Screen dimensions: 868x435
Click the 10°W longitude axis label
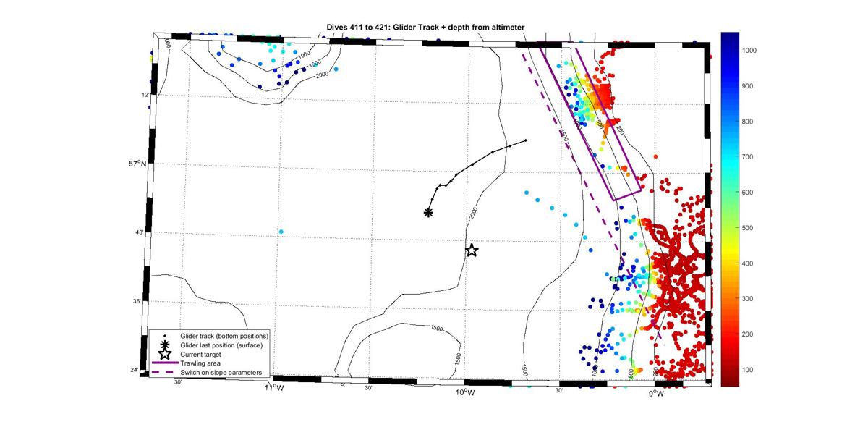coord(464,393)
